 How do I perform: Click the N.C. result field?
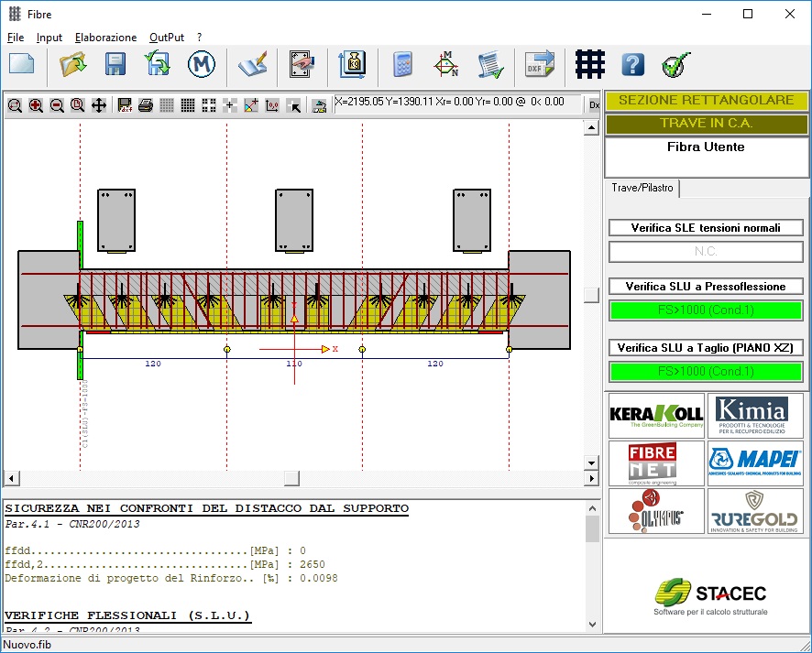706,252
